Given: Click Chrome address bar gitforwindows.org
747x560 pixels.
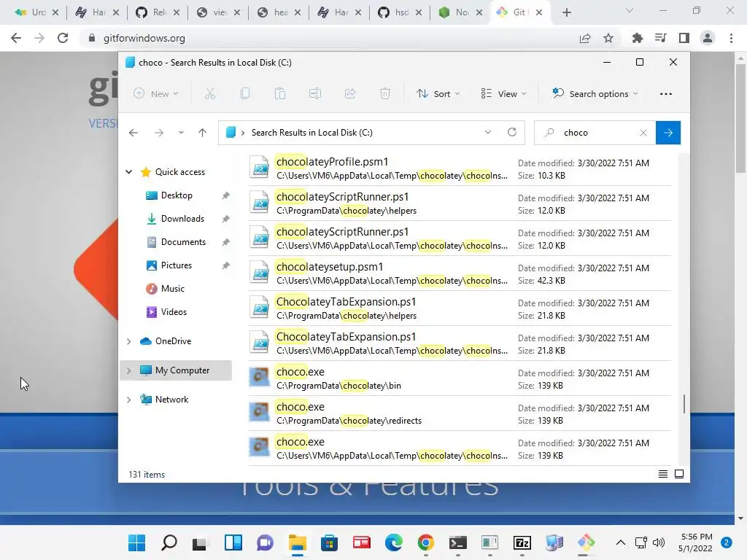Looking at the screenshot, I should [x=144, y=38].
